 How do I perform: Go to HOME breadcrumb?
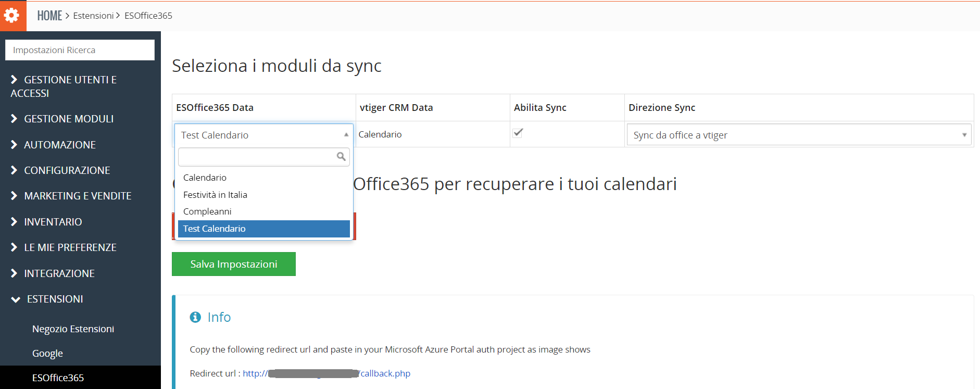(49, 16)
